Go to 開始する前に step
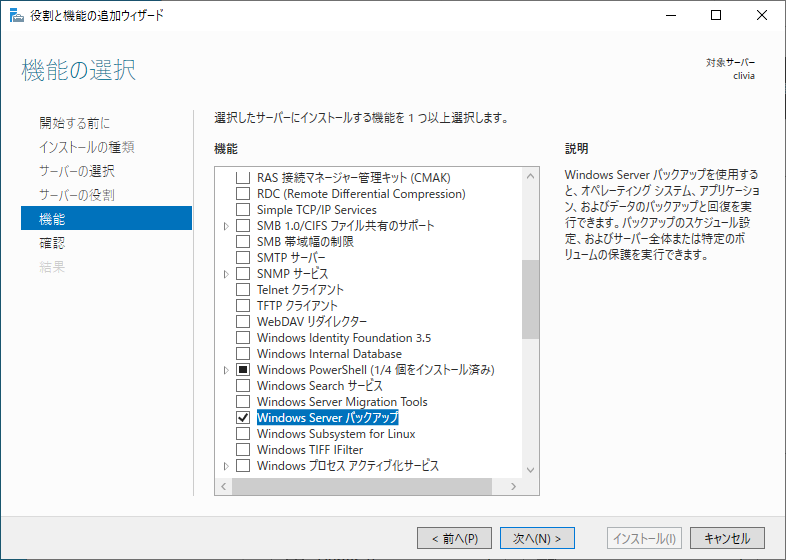Screen dimensions: 786x560 tap(75, 123)
